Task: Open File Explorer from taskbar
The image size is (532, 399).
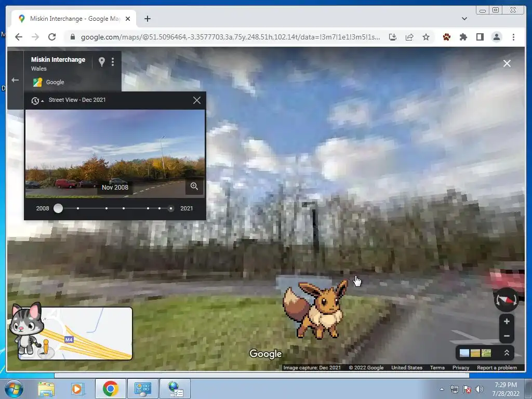Action: 46,389
